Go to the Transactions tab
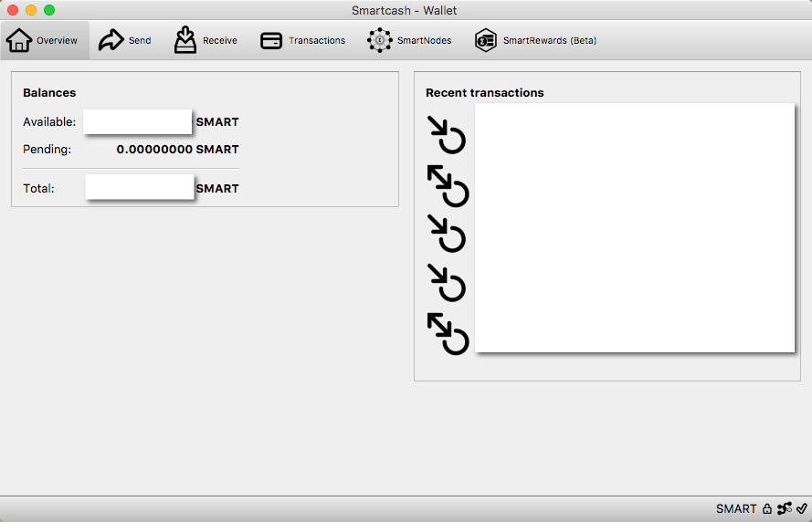 (302, 40)
